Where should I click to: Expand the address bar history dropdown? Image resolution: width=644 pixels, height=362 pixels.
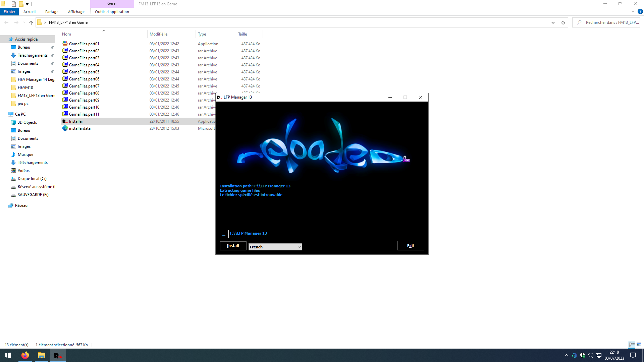pos(553,22)
